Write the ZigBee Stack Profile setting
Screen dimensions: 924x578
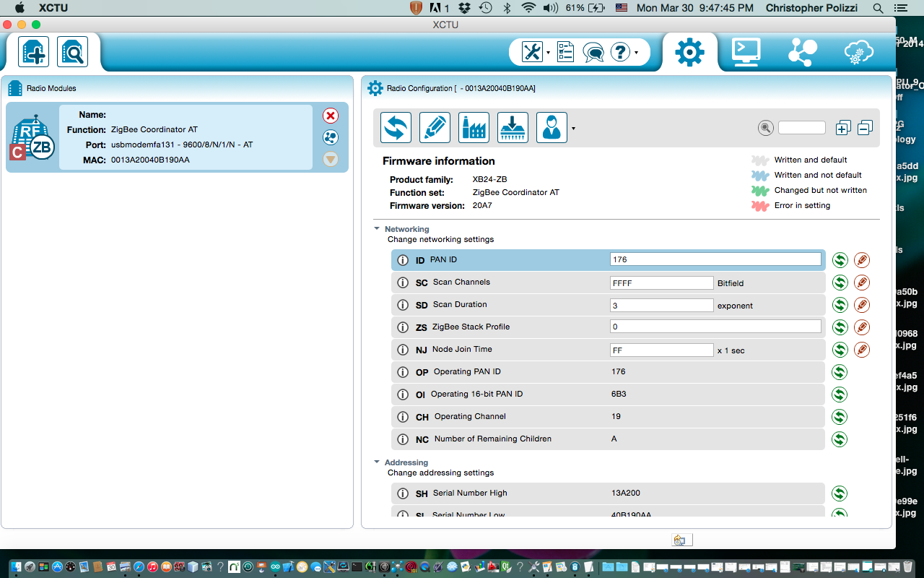pyautogui.click(x=862, y=327)
